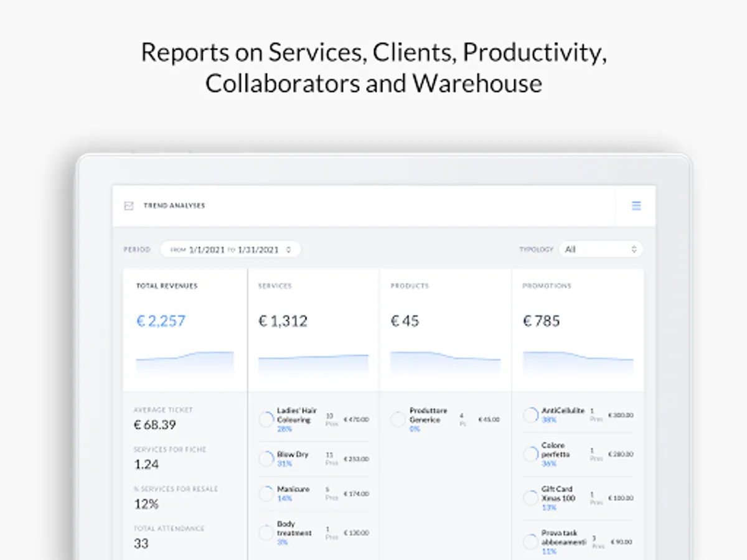Viewport: 747px width, 560px height.
Task: Click the Produttore Generico progress ring
Action: [x=398, y=419]
